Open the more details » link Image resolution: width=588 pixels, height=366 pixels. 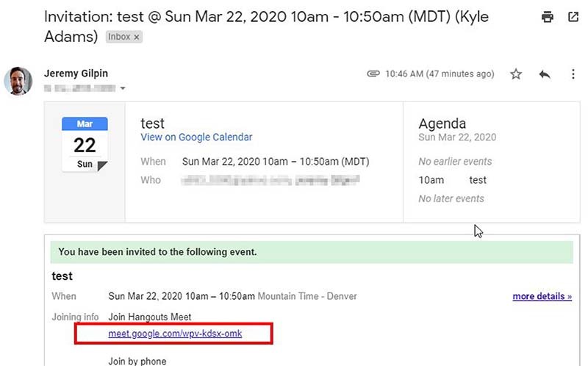pos(542,296)
